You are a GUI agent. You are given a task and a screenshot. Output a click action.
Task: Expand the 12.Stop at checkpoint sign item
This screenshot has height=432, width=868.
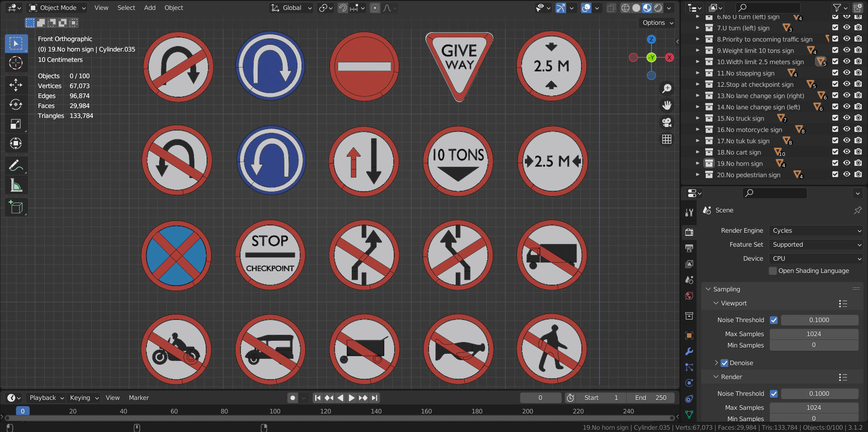tap(698, 85)
